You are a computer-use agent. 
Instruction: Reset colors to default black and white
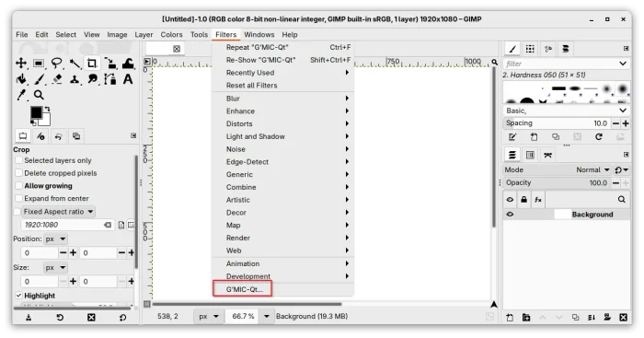click(33, 122)
